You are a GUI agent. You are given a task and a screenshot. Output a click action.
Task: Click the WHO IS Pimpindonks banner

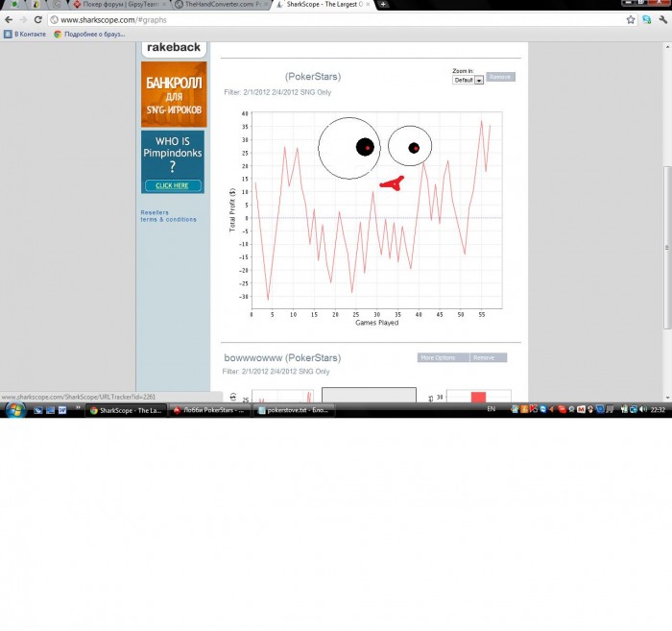coord(173,162)
